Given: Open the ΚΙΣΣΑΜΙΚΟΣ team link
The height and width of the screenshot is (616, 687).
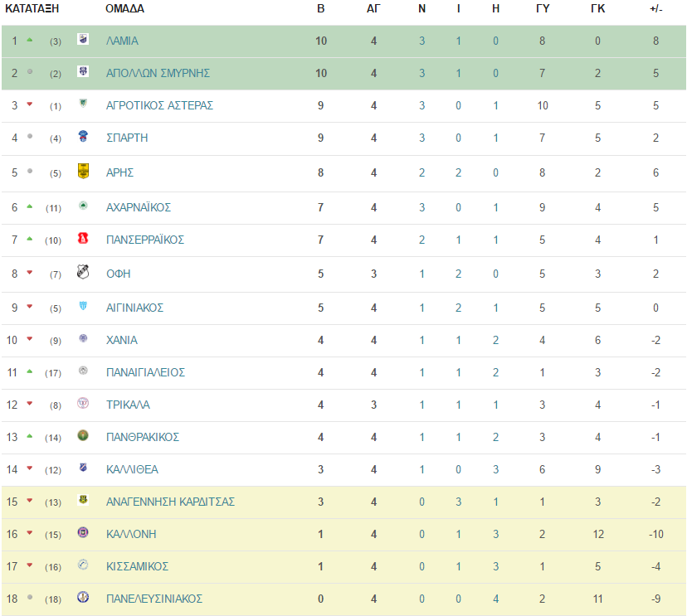Looking at the screenshot, I should (x=137, y=566).
